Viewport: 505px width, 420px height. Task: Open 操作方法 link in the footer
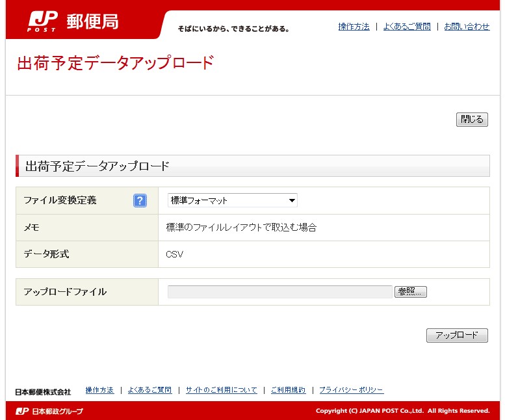click(x=99, y=390)
